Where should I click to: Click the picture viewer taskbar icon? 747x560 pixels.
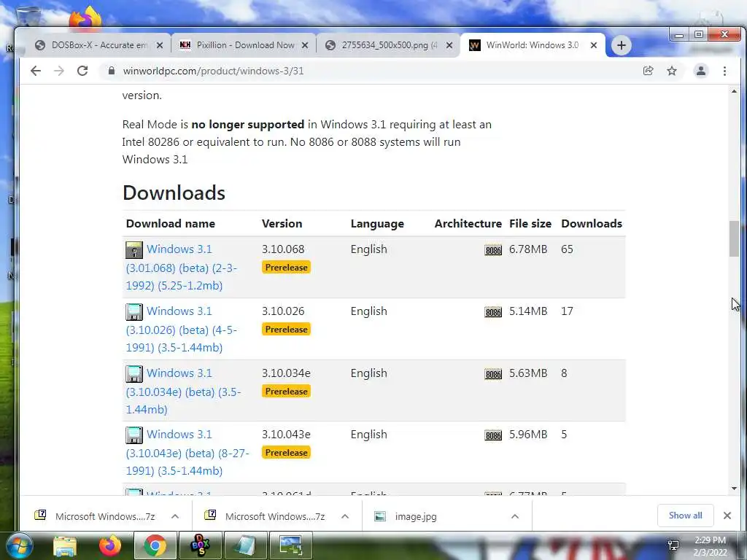click(x=290, y=545)
